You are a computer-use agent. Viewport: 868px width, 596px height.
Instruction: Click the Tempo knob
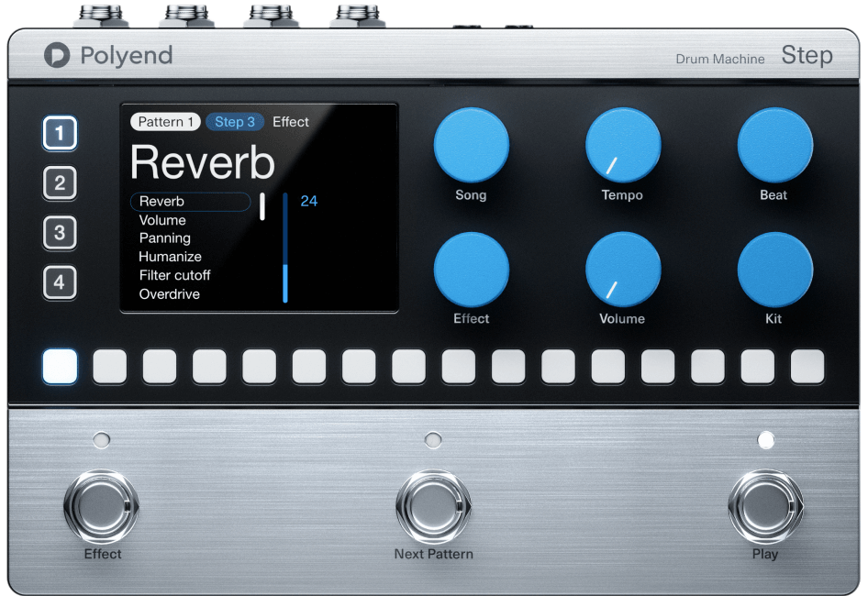pyautogui.click(x=623, y=145)
